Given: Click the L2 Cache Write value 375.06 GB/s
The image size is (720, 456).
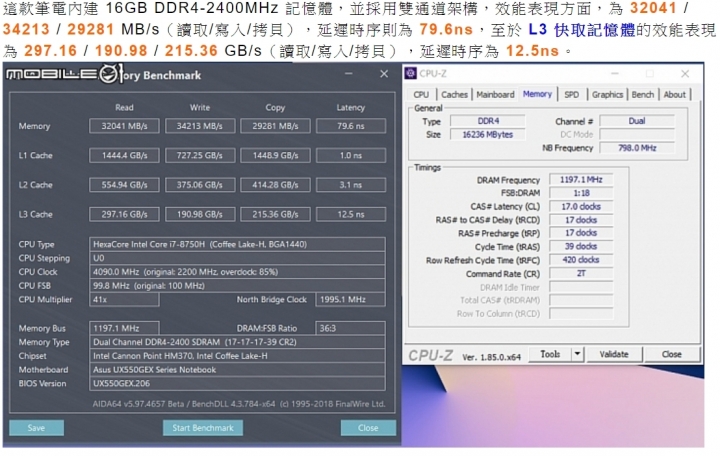Looking at the screenshot, I should pos(200,185).
